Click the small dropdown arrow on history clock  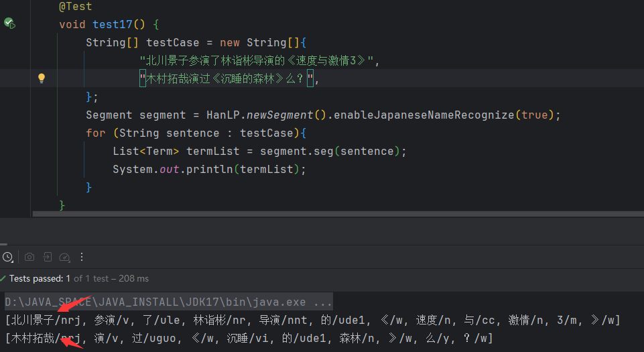(12, 261)
